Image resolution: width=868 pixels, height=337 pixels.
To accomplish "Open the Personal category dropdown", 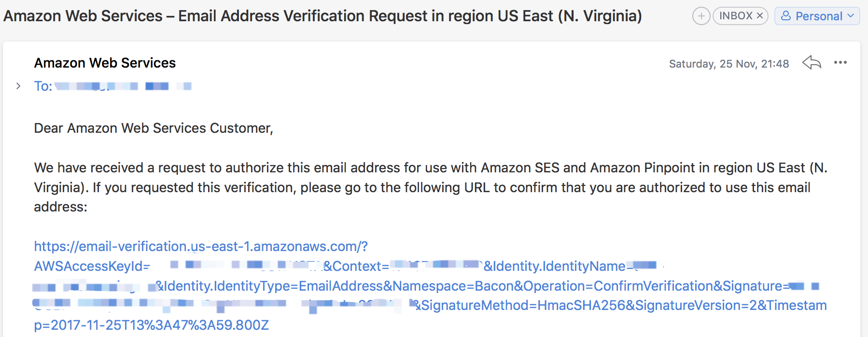I will [817, 16].
